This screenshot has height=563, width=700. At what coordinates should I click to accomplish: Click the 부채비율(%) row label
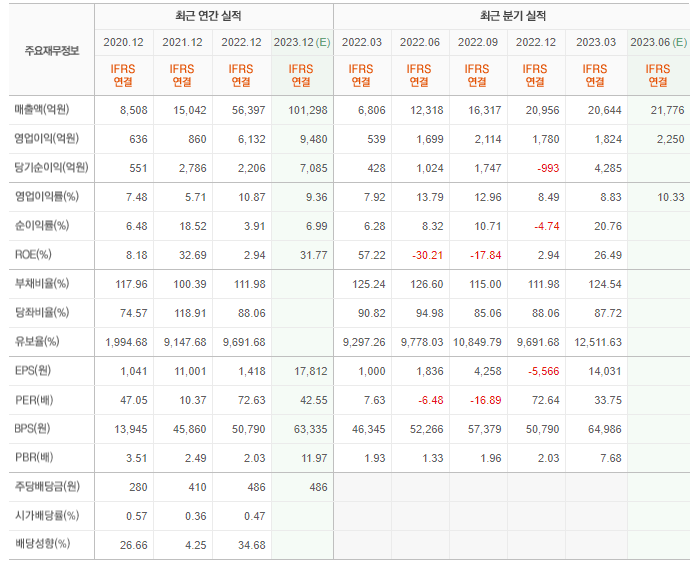pos(42,284)
